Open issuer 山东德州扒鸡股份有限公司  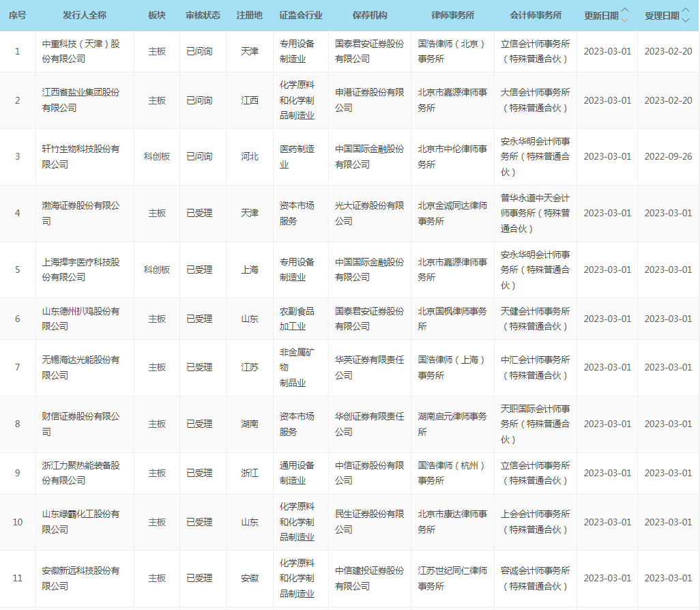[81, 319]
